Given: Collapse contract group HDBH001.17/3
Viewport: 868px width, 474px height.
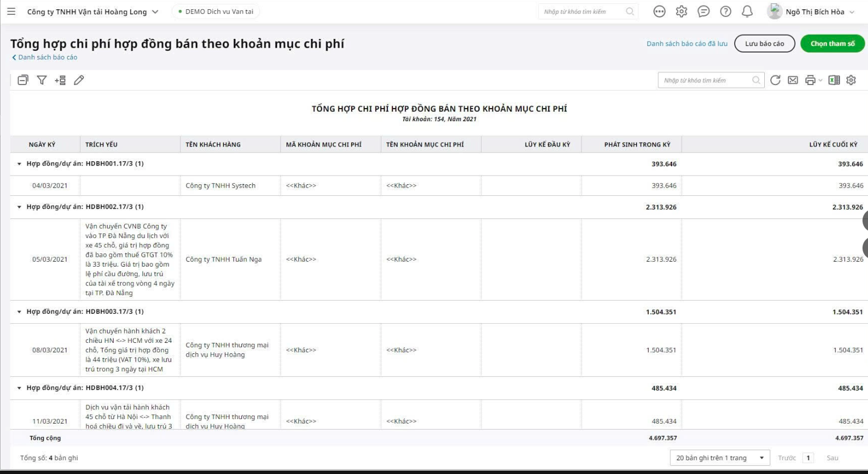Looking at the screenshot, I should coord(20,164).
